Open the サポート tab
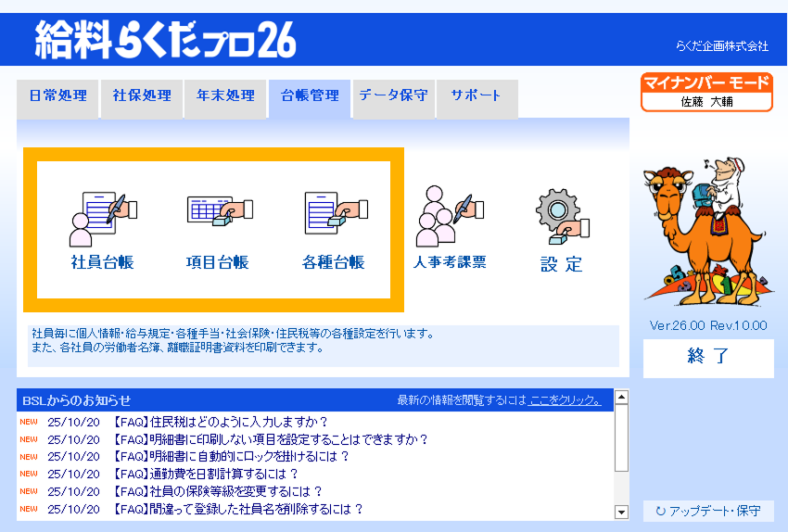788x532 pixels. [x=476, y=96]
